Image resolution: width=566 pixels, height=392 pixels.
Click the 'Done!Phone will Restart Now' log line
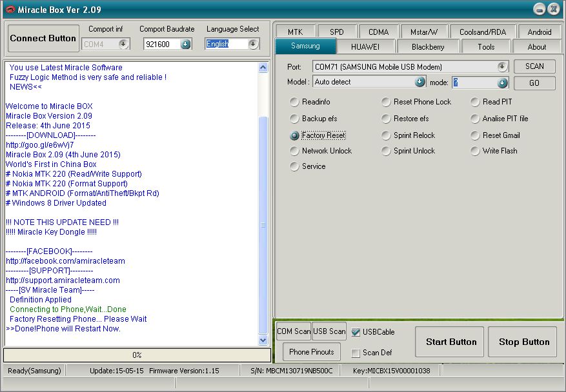click(x=63, y=329)
